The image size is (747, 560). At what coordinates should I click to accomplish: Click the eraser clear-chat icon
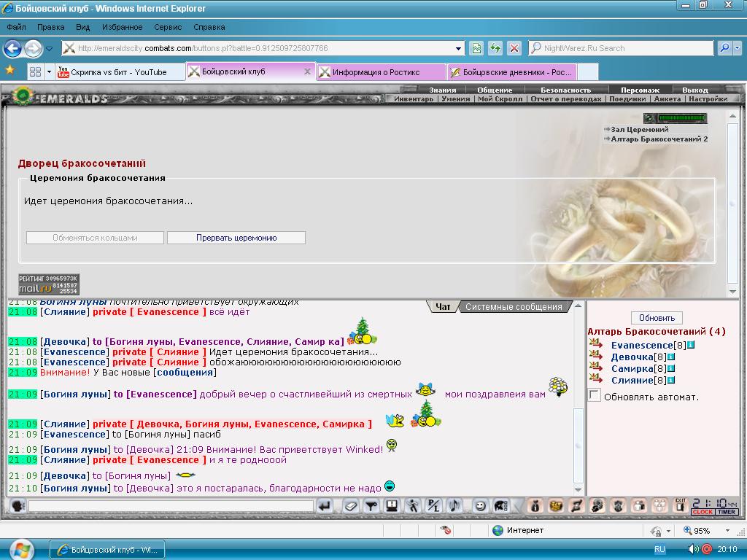[x=351, y=506]
